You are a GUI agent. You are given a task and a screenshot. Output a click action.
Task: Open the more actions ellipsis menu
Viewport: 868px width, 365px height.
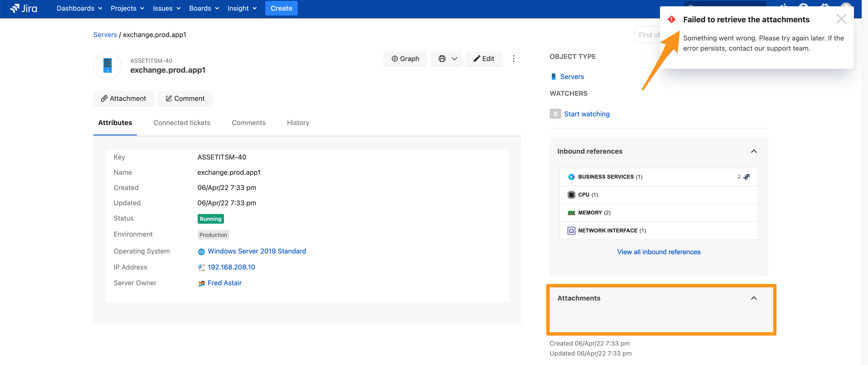click(x=514, y=59)
